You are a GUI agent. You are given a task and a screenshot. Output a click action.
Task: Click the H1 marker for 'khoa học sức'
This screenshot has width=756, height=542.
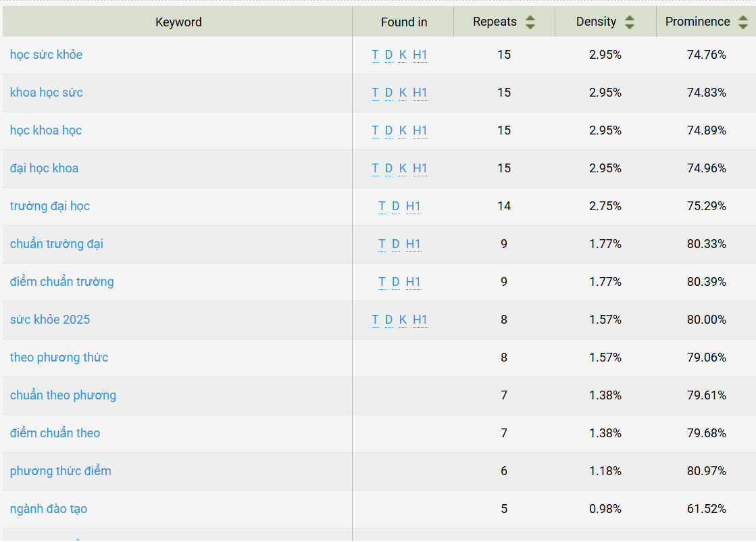[x=420, y=93]
